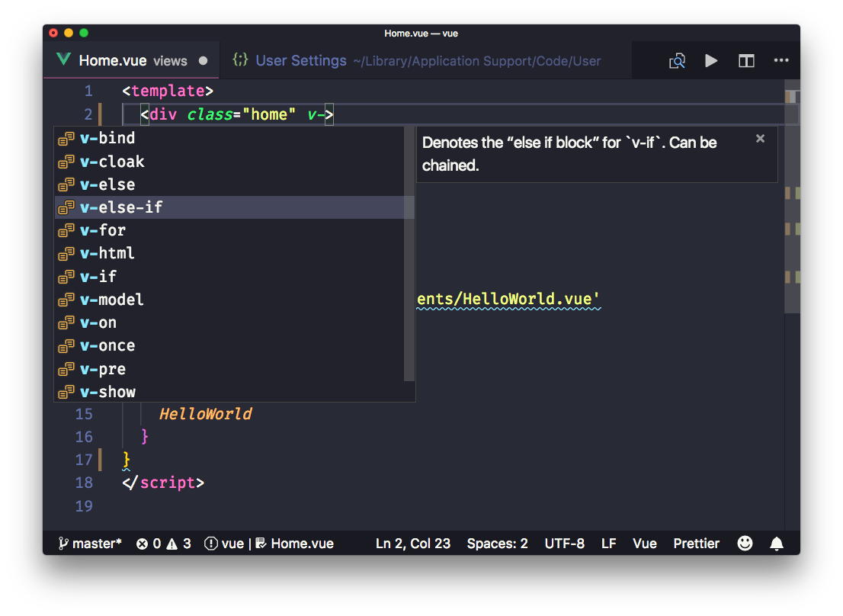This screenshot has width=843, height=616.
Task: Click the errors and warnings count
Action: click(163, 544)
